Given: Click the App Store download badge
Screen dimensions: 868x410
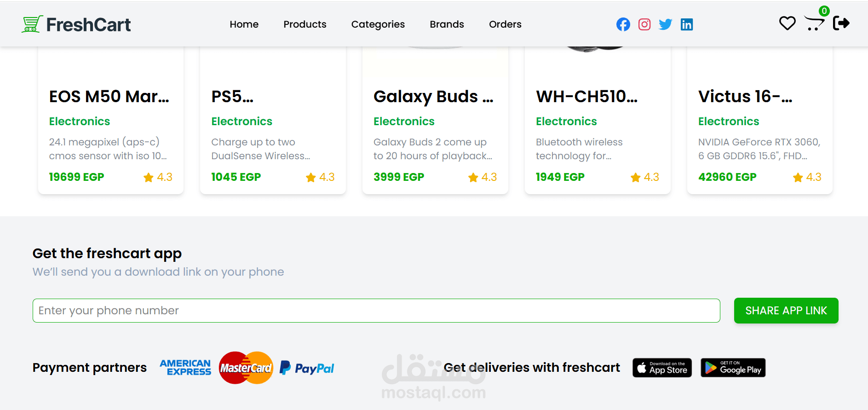Looking at the screenshot, I should coord(662,368).
